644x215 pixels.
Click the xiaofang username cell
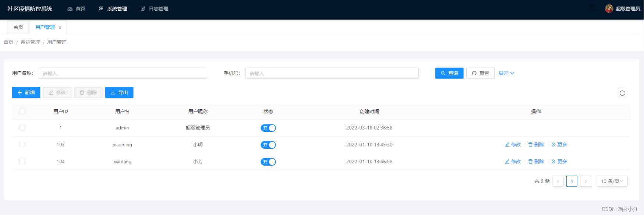click(x=123, y=162)
